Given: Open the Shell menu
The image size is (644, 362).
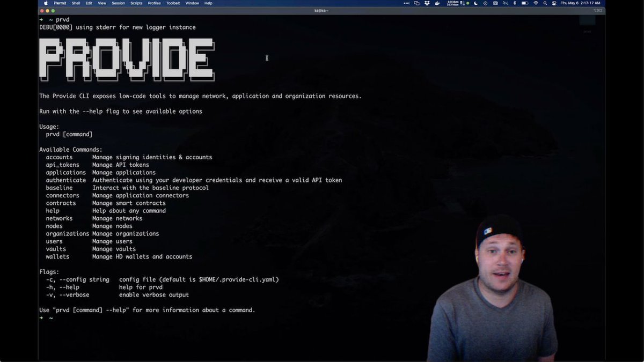Looking at the screenshot, I should point(76,3).
